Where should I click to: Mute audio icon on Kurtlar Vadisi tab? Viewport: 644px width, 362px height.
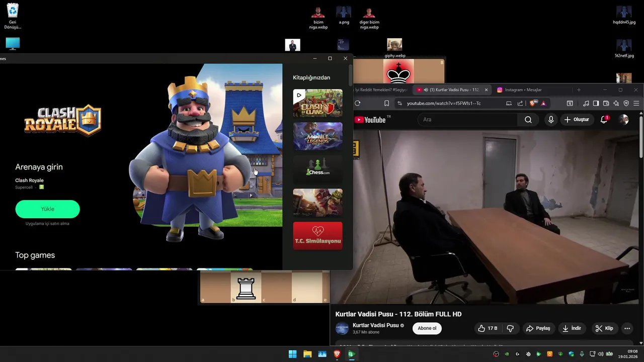click(426, 89)
